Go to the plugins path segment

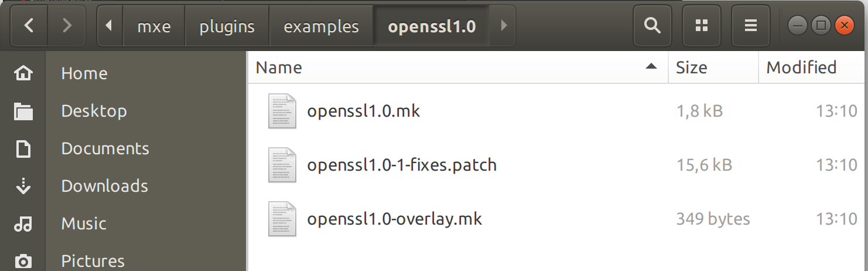[227, 26]
